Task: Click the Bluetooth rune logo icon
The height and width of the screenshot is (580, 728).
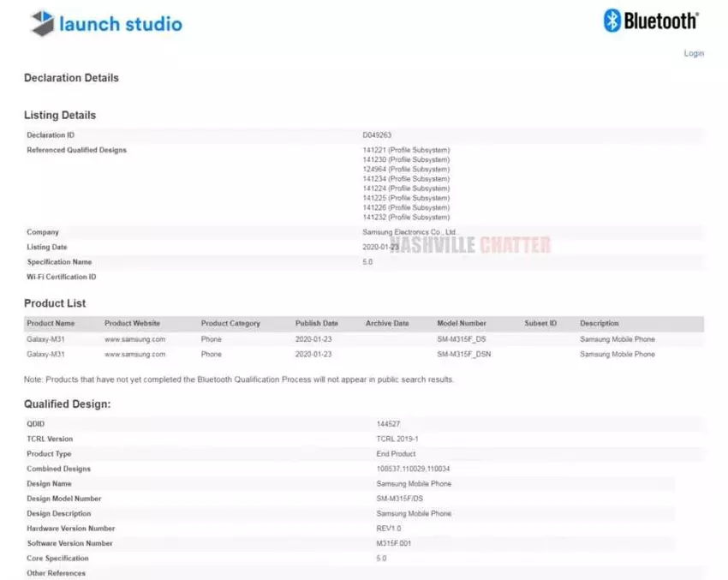Action: [612, 21]
